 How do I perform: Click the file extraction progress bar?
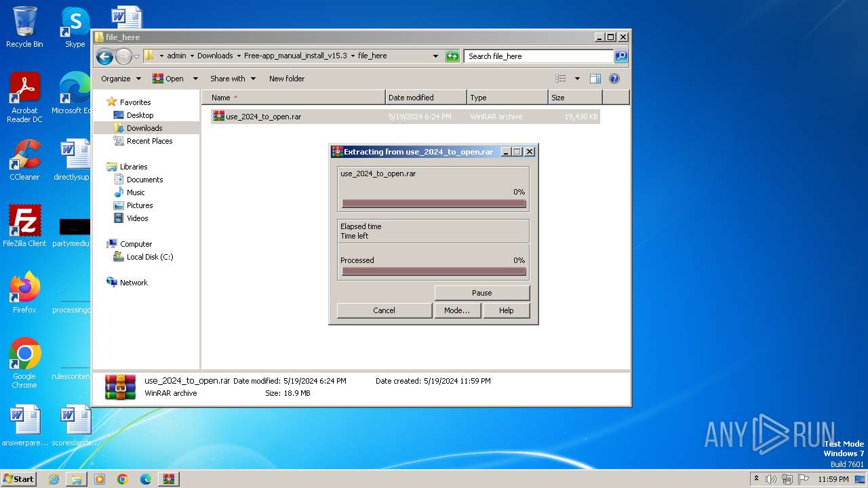pos(434,203)
